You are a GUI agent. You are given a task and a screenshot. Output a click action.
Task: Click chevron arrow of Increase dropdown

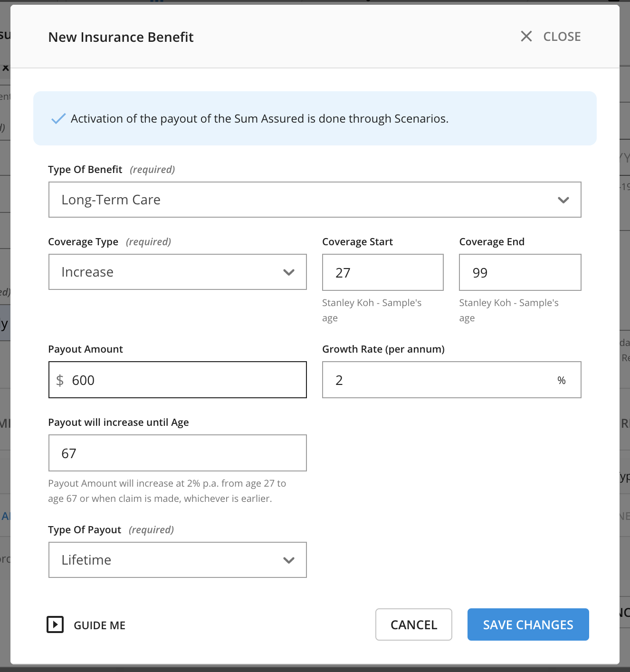[288, 272]
